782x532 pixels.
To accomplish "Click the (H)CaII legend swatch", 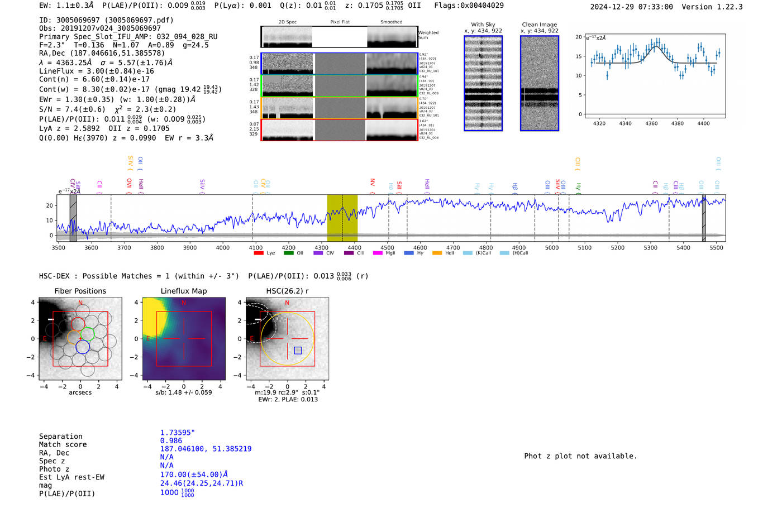I will tap(504, 253).
